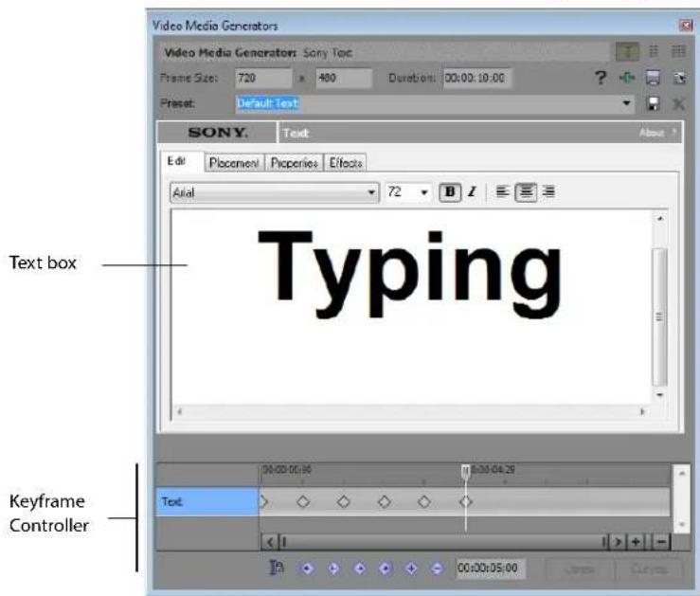Click the keyframe timeline horizontal scrollbar
The image size is (700, 596).
pos(444,542)
